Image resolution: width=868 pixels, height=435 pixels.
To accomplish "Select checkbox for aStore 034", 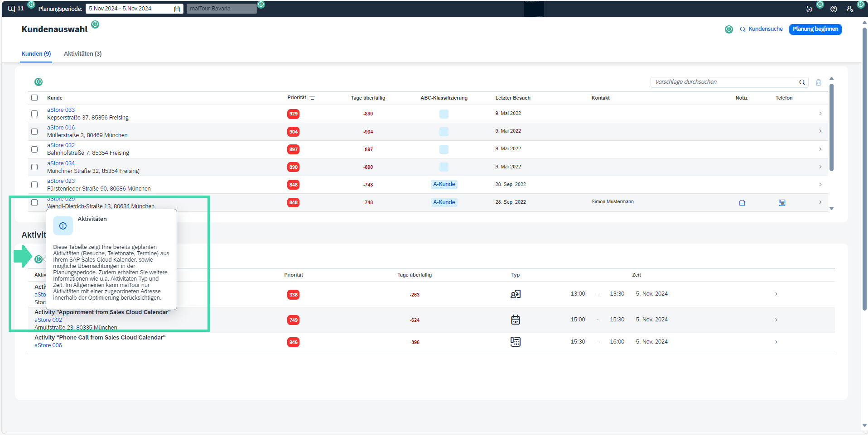I will point(34,167).
